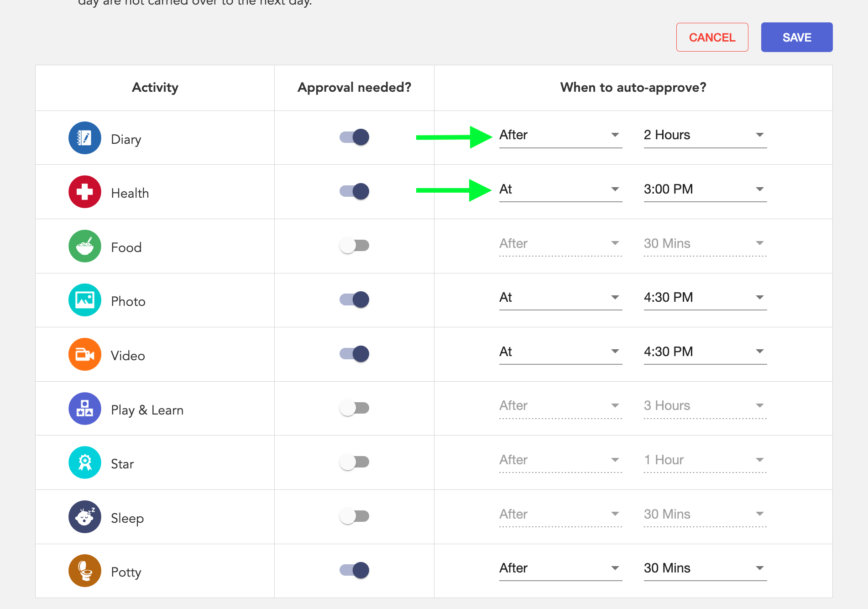Turn off approval toggle for Video

(354, 354)
